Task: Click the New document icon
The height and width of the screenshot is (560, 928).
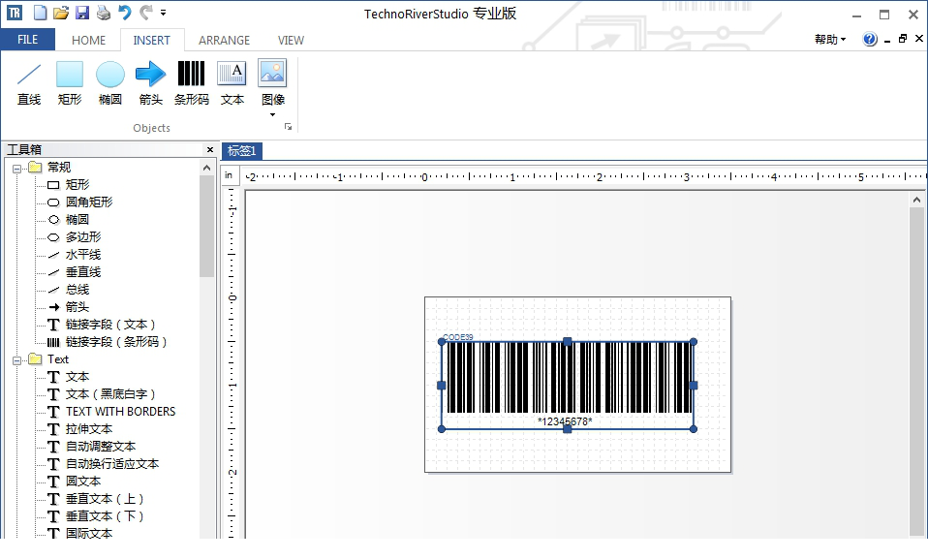Action: (x=40, y=13)
